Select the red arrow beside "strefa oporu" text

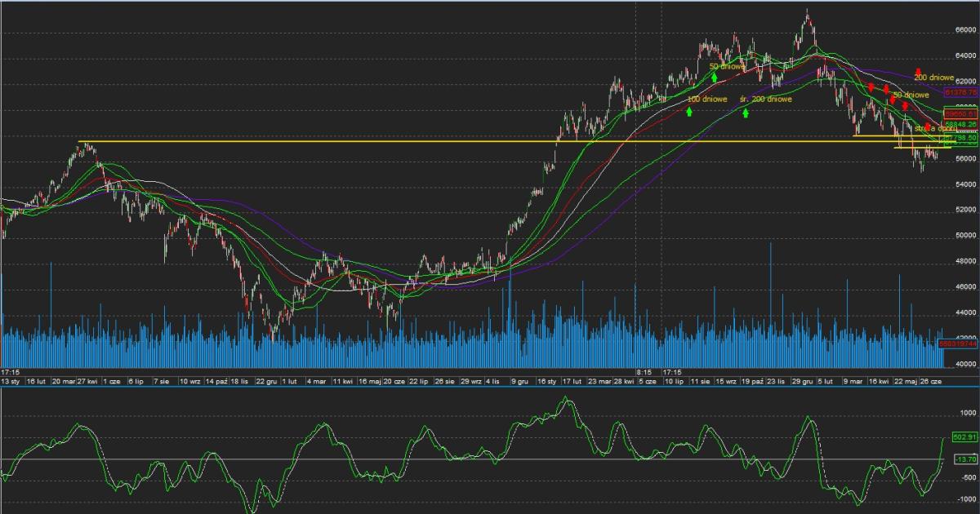tap(927, 127)
